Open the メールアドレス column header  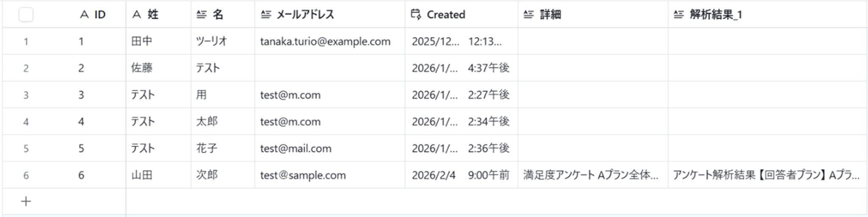(330, 15)
